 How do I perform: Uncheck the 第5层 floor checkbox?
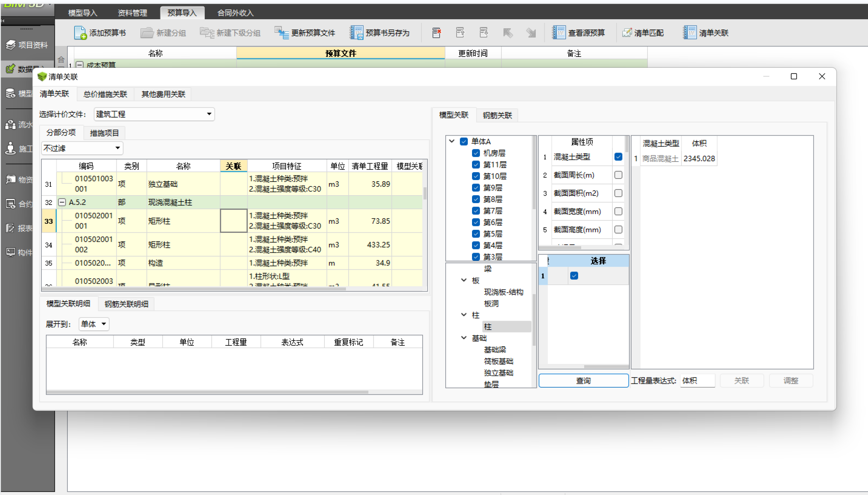tap(476, 234)
